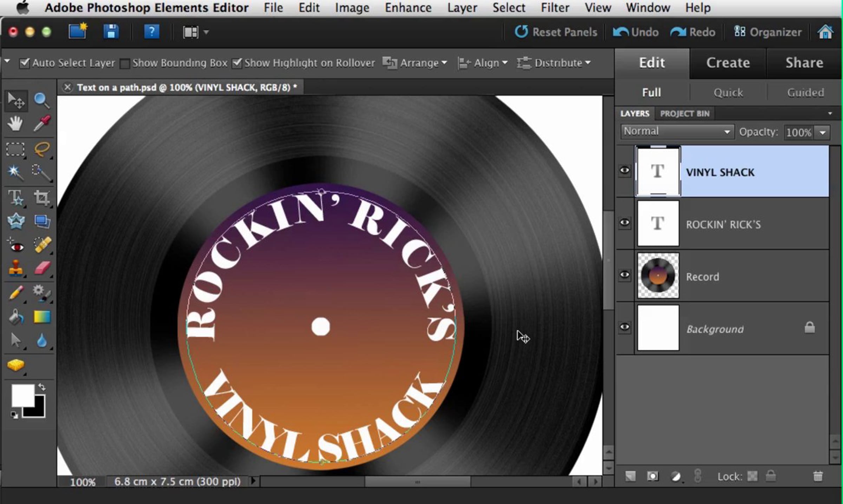Screen dimensions: 843x504
Task: Select the Eyedropper tool
Action: click(42, 124)
